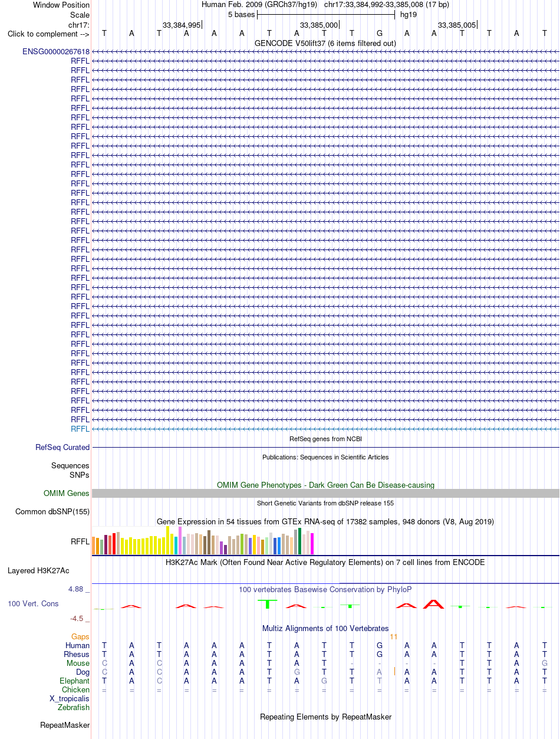Screen dimensions: 560x739
Task: Click the SNPs track label
Action: point(80,475)
